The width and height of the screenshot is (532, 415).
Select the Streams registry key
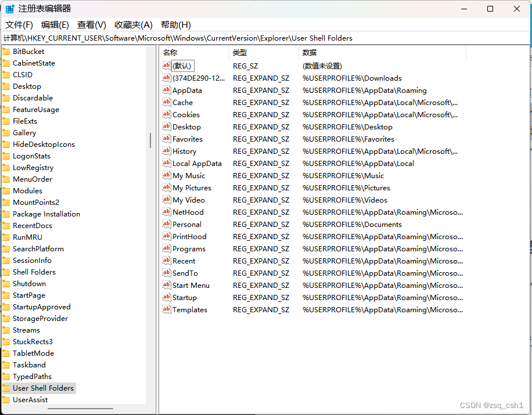tap(27, 330)
